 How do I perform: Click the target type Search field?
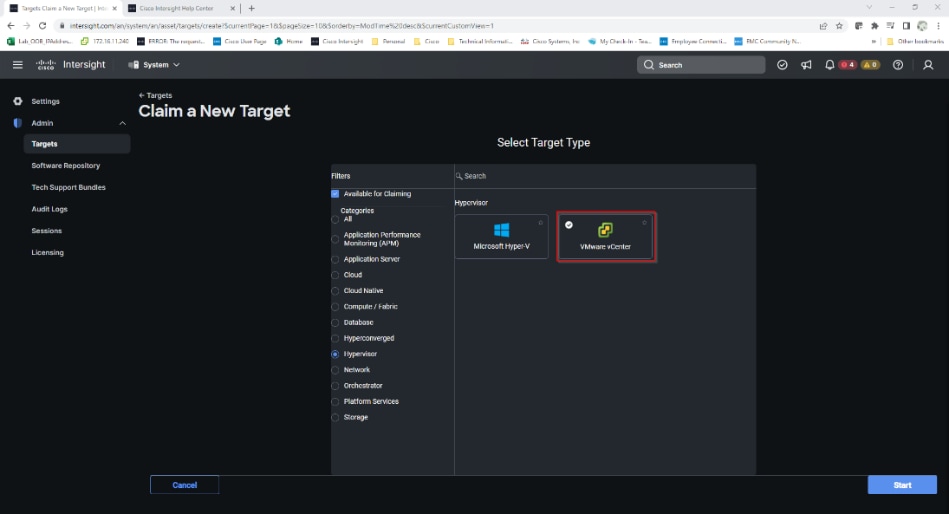click(x=605, y=176)
